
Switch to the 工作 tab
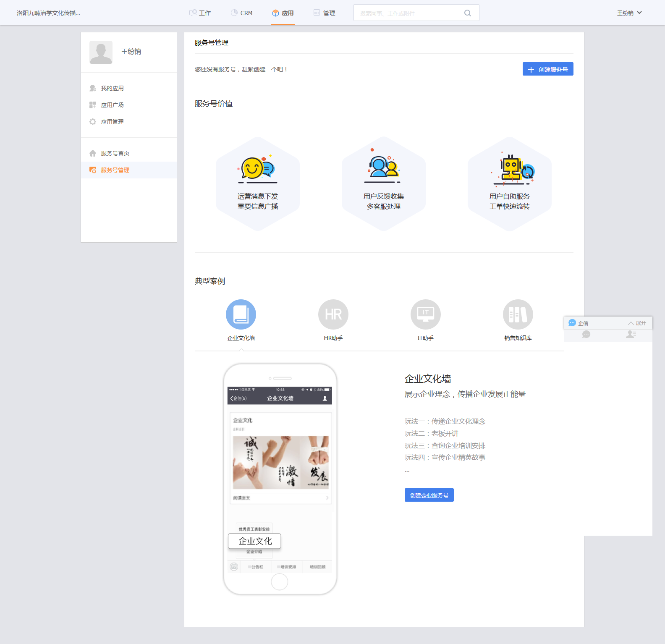coord(200,13)
